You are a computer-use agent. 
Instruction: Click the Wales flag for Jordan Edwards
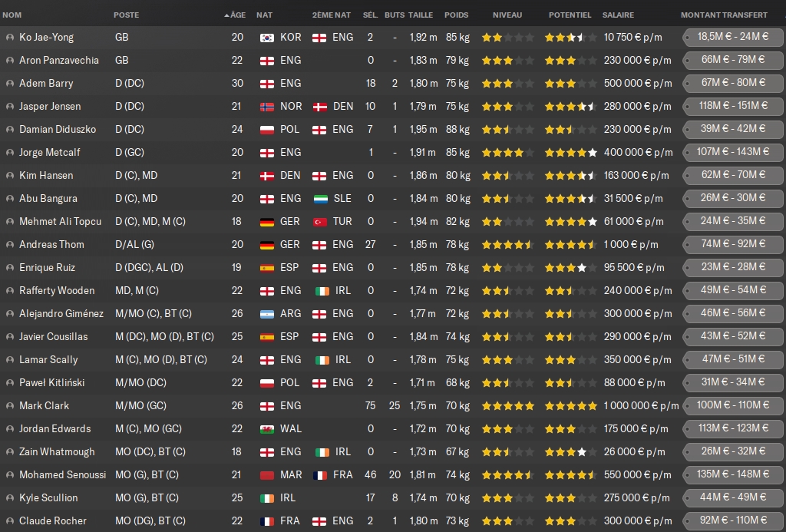267,429
